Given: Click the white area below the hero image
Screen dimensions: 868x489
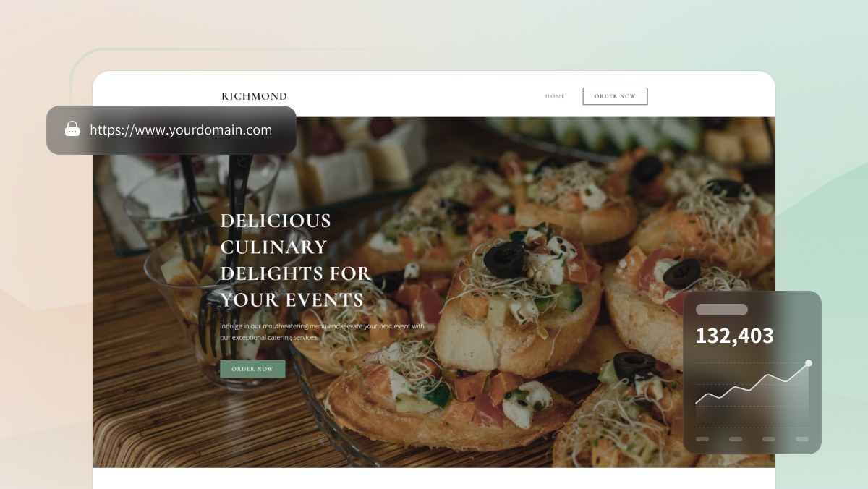Looking at the screenshot, I should (434, 478).
